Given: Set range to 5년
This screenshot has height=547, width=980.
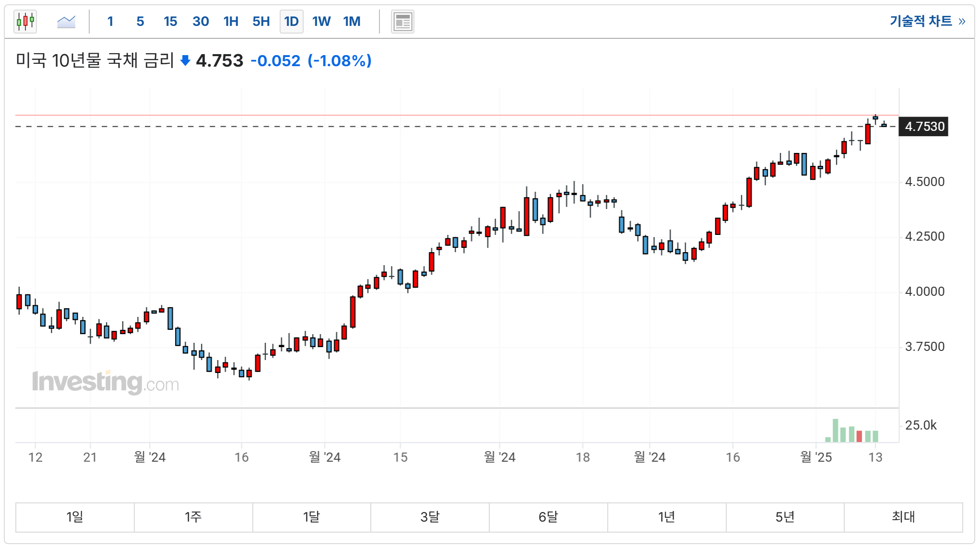Looking at the screenshot, I should click(785, 517).
